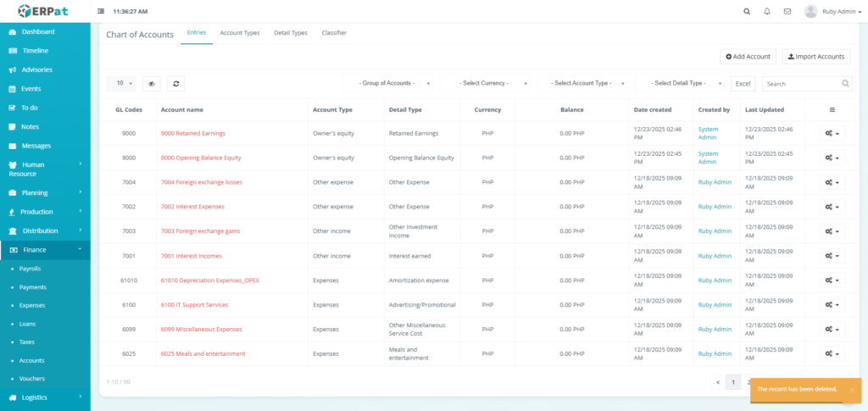Open the mail envelope icon

(x=787, y=12)
